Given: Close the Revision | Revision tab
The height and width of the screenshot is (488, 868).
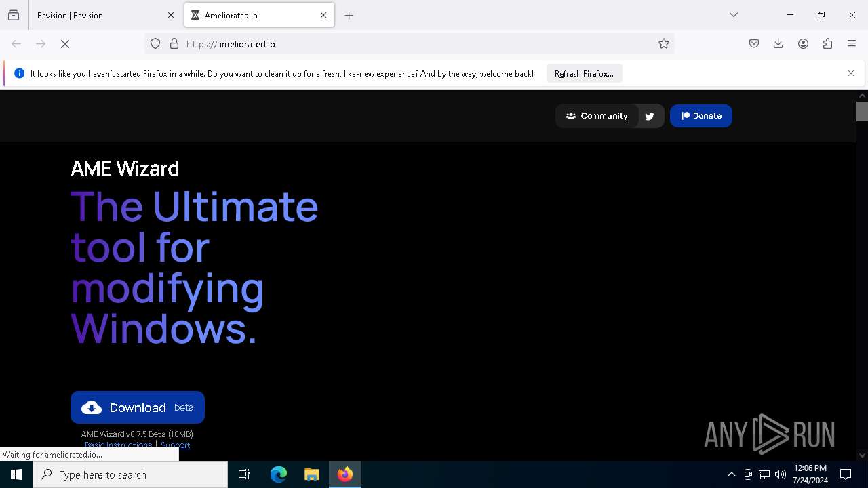Looking at the screenshot, I should 170,15.
